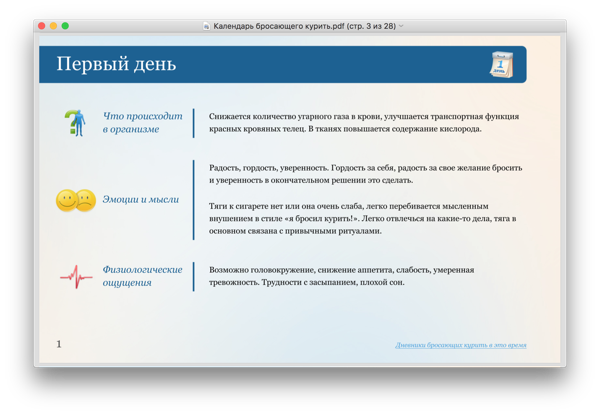
Task: Click the paragraph starting "Возможно головокружение"
Action: coord(341,276)
